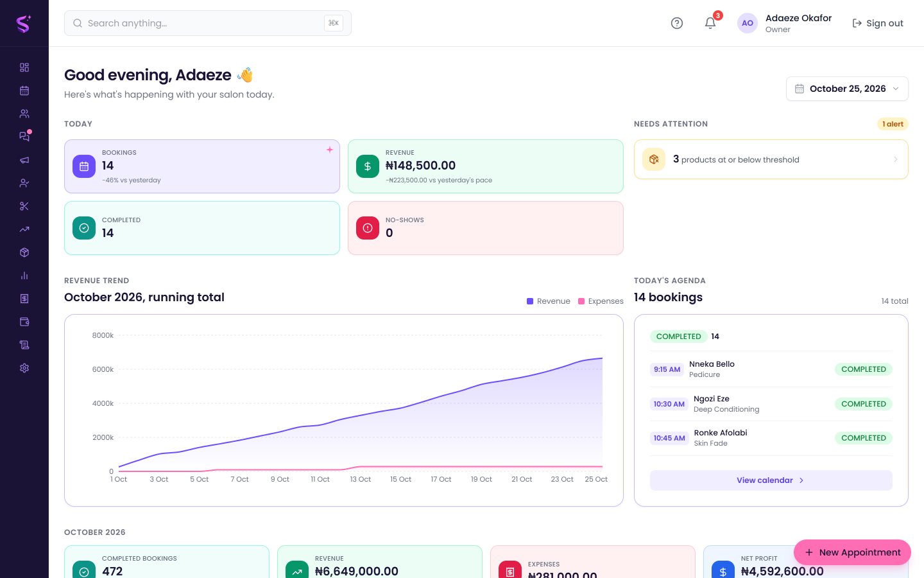
Task: Open the scroll document icon in sidebar
Action: click(x=24, y=345)
